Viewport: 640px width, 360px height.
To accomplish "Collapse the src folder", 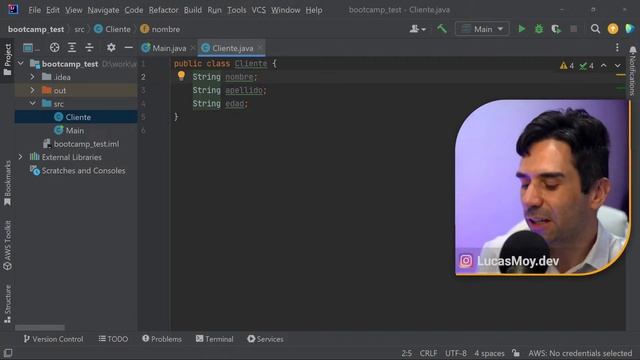I will pos(32,104).
